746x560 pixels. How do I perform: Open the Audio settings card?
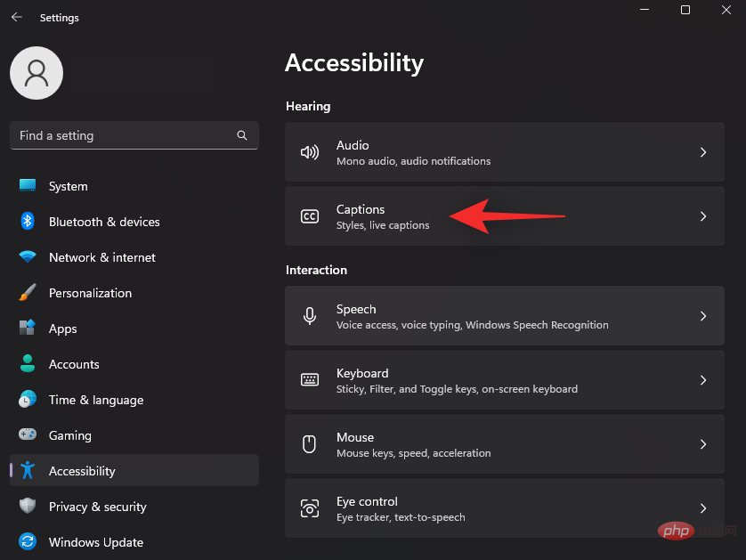(x=505, y=152)
